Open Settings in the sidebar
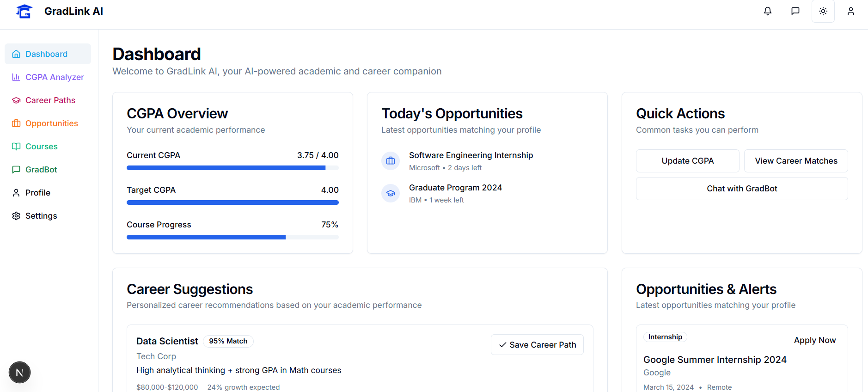Screen dimensions: 868x392 41,216
